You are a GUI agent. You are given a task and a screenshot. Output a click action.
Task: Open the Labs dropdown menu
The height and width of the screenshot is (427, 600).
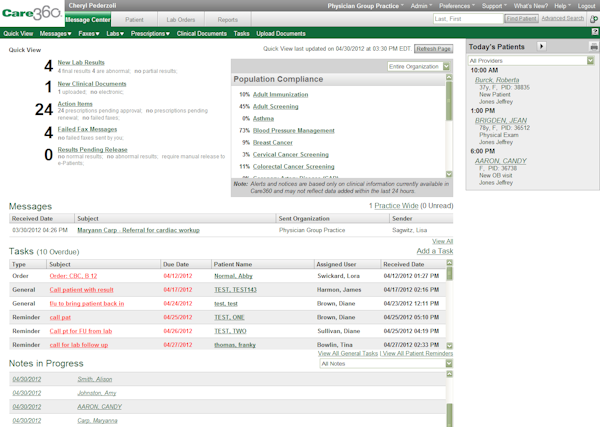coord(115,34)
